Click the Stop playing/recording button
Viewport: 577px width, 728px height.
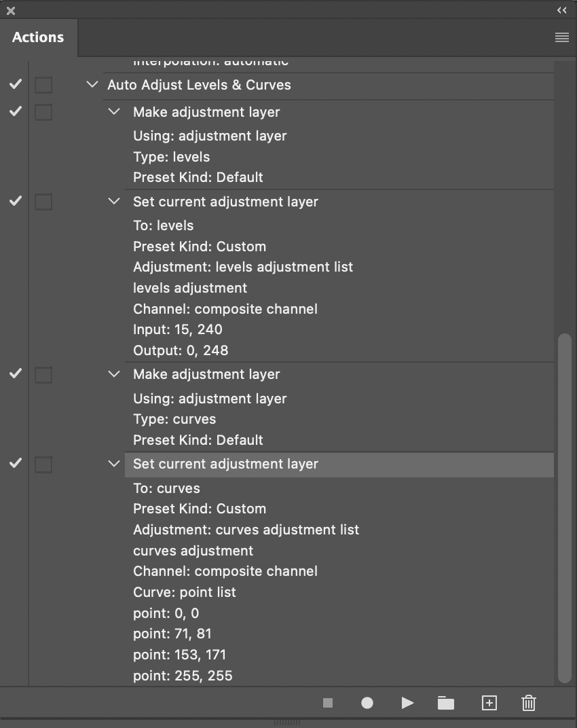[x=328, y=703]
